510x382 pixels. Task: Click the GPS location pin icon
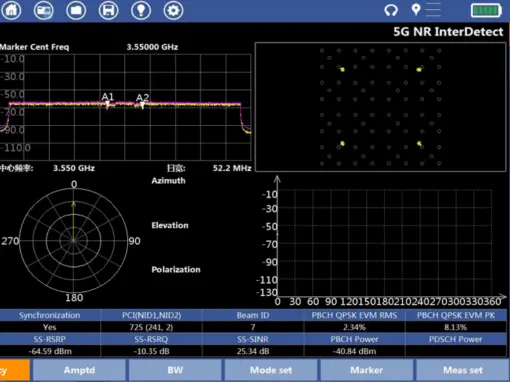pyautogui.click(x=416, y=9)
